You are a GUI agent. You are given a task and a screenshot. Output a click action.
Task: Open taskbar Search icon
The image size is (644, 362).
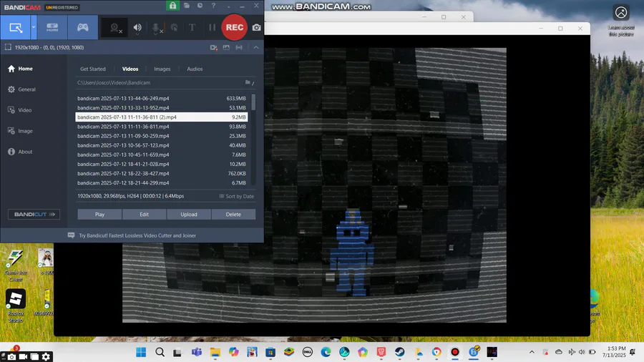coord(160,352)
